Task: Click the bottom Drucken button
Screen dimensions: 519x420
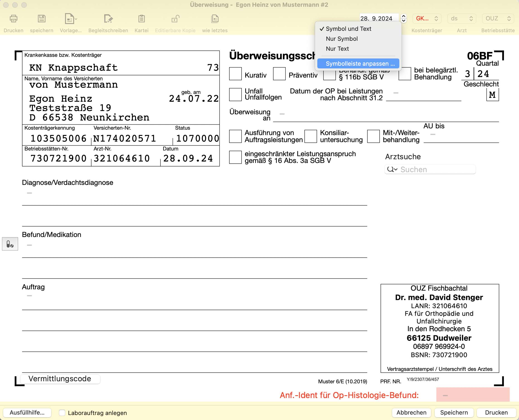Action: (496, 413)
